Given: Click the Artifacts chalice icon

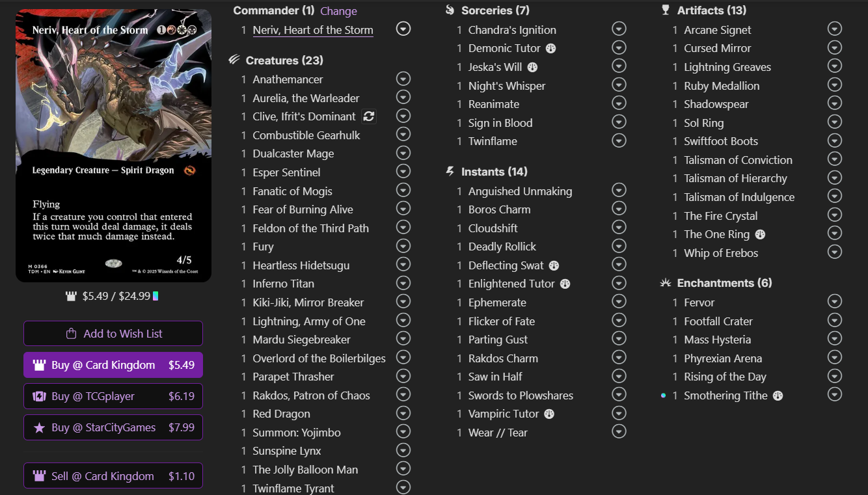Looking at the screenshot, I should pyautogui.click(x=665, y=10).
